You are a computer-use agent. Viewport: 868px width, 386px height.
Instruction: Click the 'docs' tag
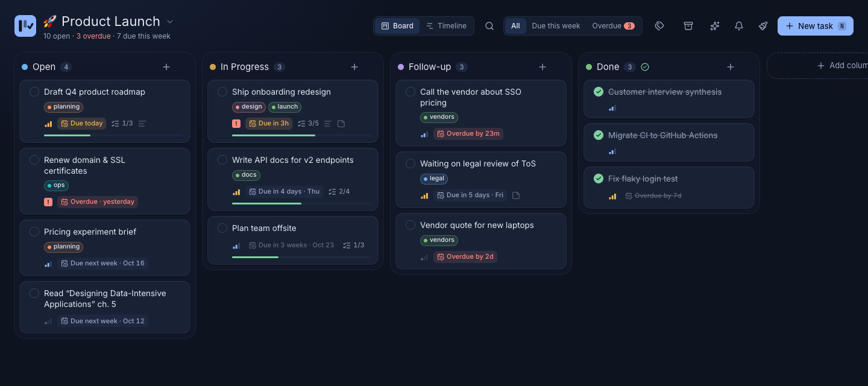pos(246,175)
